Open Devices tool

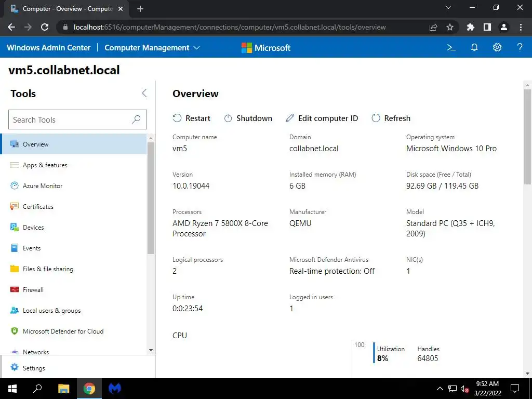pos(74,228)
